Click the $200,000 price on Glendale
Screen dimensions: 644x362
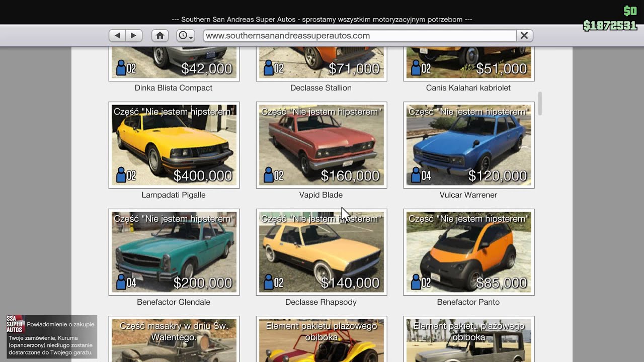pyautogui.click(x=203, y=283)
